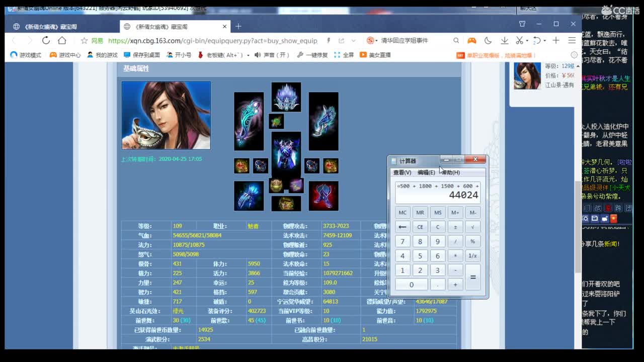The image size is (644, 362).
Task: Click the small green gem equipment icon
Action: point(276,121)
